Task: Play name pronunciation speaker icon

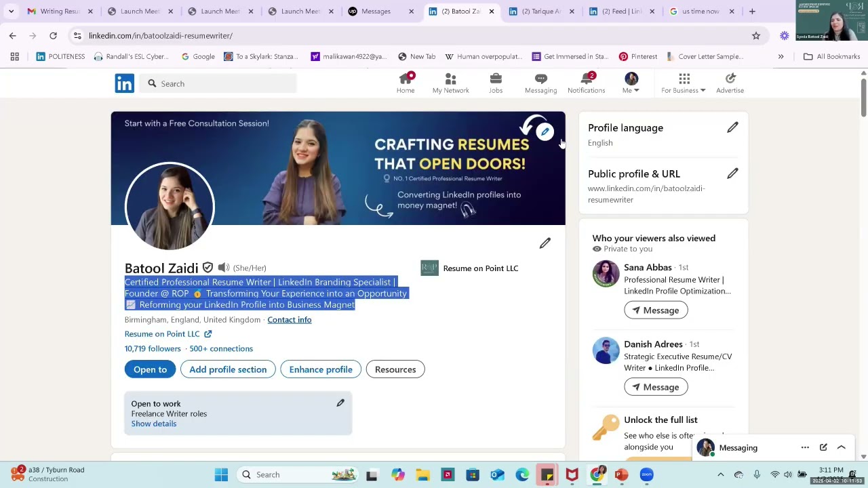Action: point(224,268)
